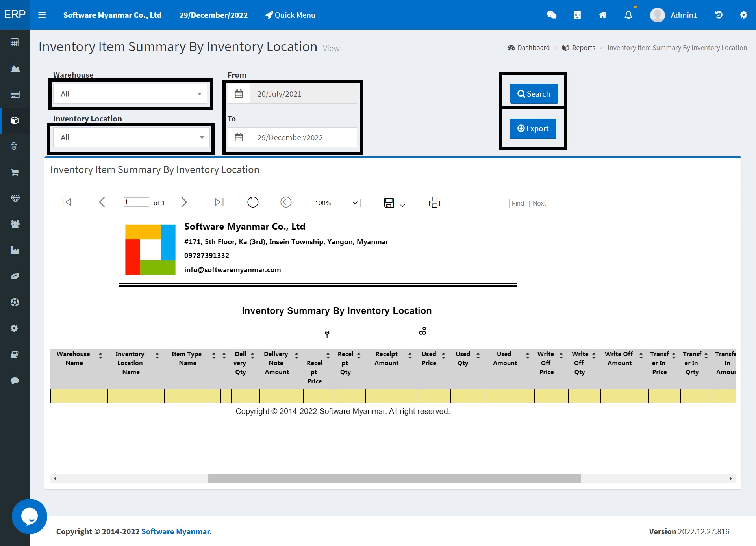Open the 100% zoom dropdown
Viewport: 756px width, 546px height.
[336, 203]
